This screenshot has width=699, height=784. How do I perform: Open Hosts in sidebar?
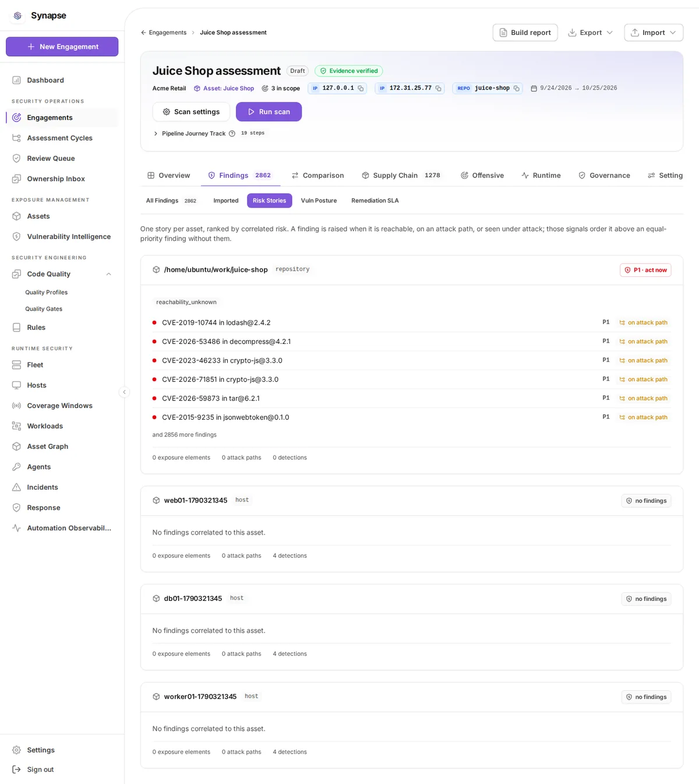(62, 385)
